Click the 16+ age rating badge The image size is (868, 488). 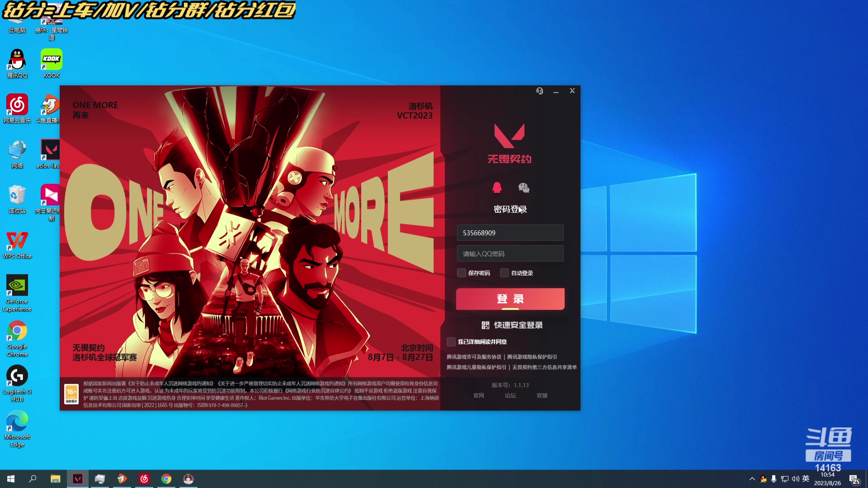pos(71,394)
